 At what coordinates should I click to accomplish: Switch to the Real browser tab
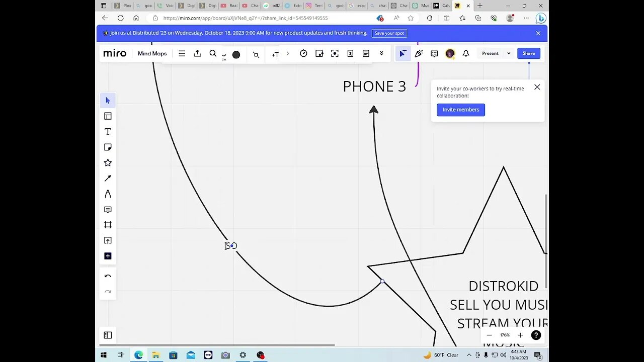click(x=228, y=6)
